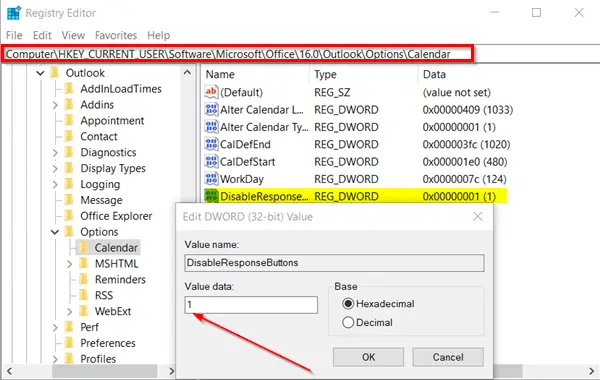Expand the Diagnostics tree node
Image resolution: width=600 pixels, height=380 pixels.
[55, 152]
